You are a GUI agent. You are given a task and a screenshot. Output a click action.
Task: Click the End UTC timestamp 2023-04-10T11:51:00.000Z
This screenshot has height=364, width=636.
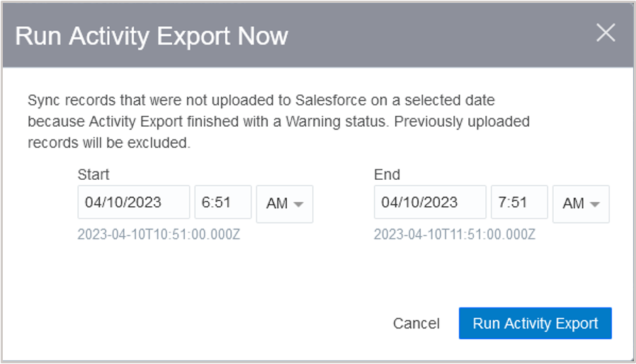pos(455,234)
